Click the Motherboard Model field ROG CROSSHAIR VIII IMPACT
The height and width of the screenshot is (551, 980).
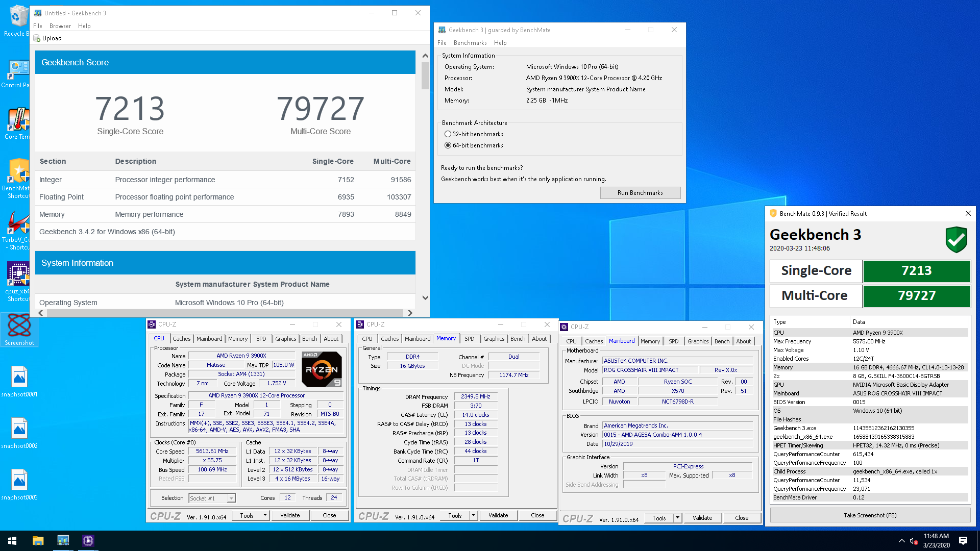click(x=650, y=370)
